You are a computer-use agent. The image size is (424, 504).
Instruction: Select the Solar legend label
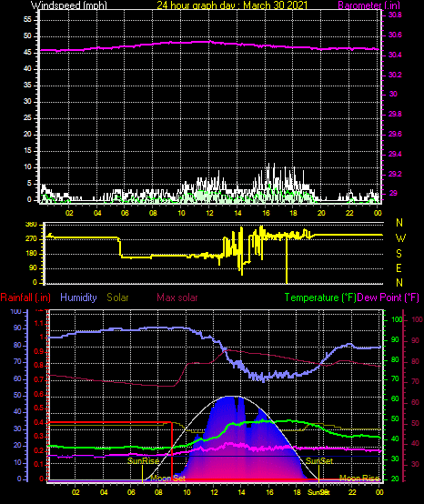coord(117,297)
